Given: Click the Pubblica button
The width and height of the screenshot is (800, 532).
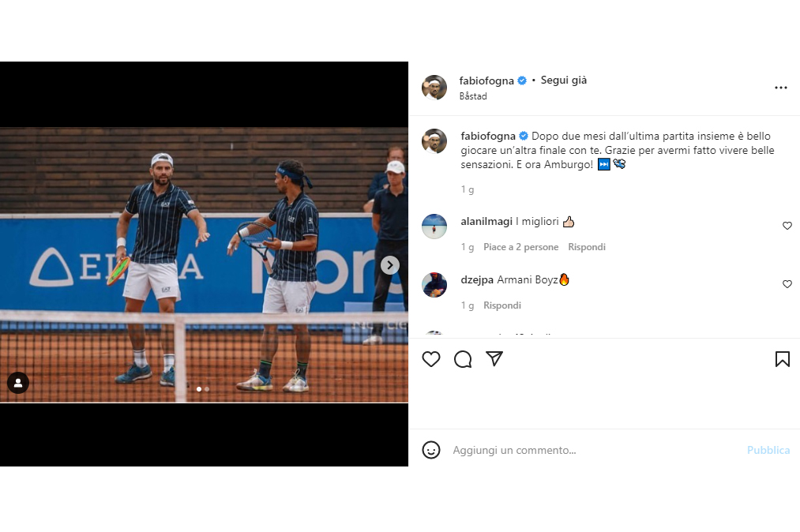Looking at the screenshot, I should point(768,450).
